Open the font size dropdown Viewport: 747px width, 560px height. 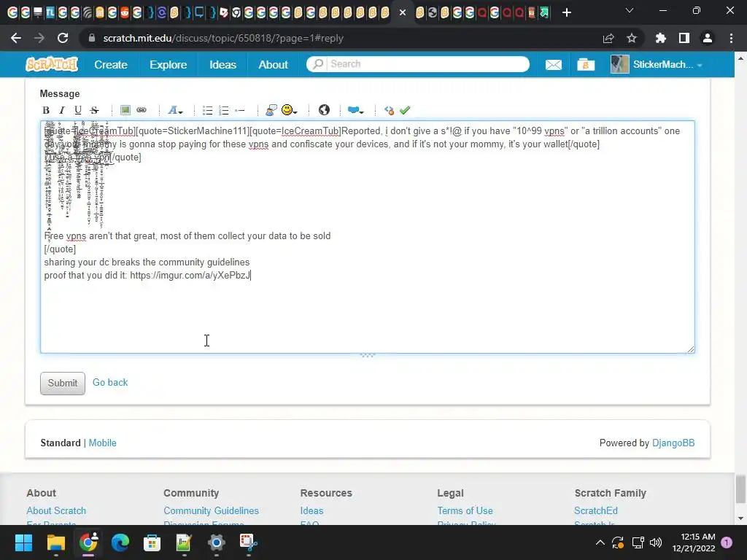tap(175, 111)
